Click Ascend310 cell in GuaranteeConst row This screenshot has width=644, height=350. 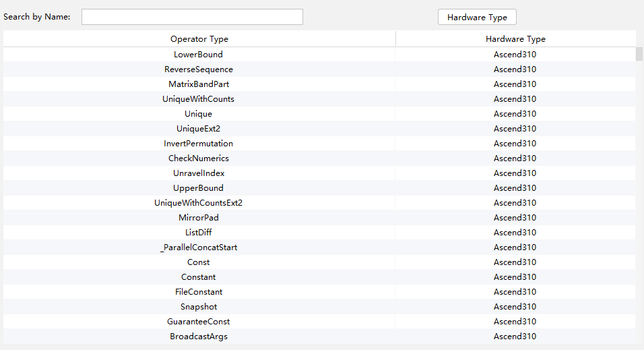coord(515,322)
